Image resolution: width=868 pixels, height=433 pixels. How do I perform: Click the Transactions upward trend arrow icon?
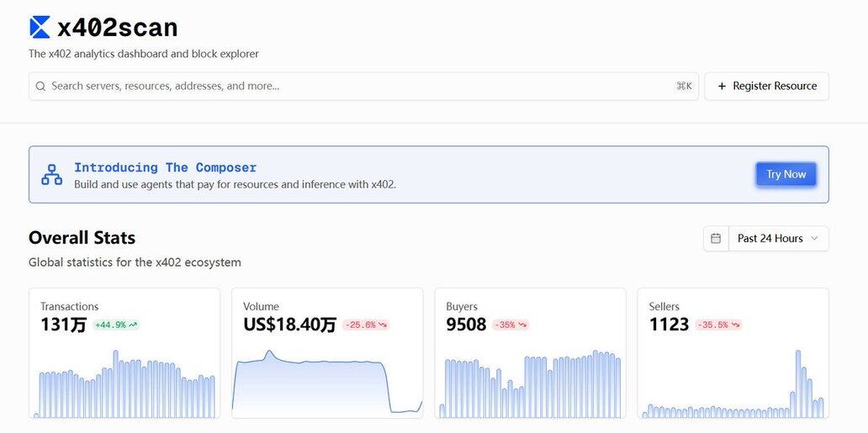[x=133, y=325]
